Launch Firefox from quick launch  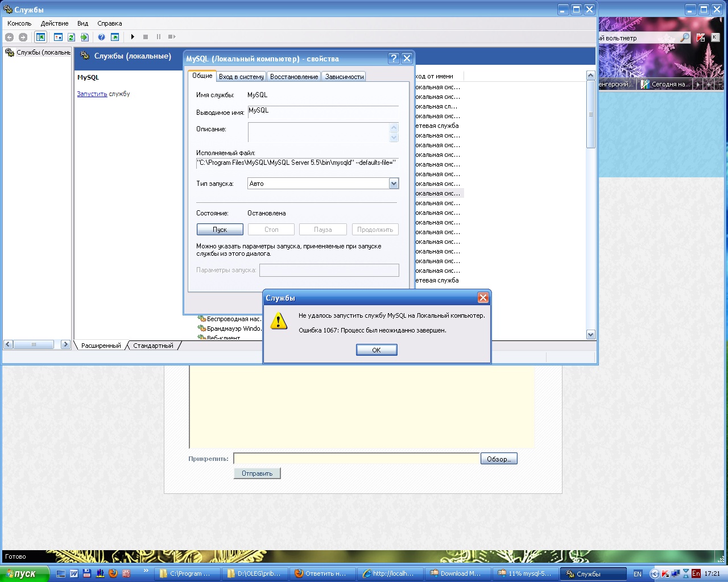[x=113, y=573]
